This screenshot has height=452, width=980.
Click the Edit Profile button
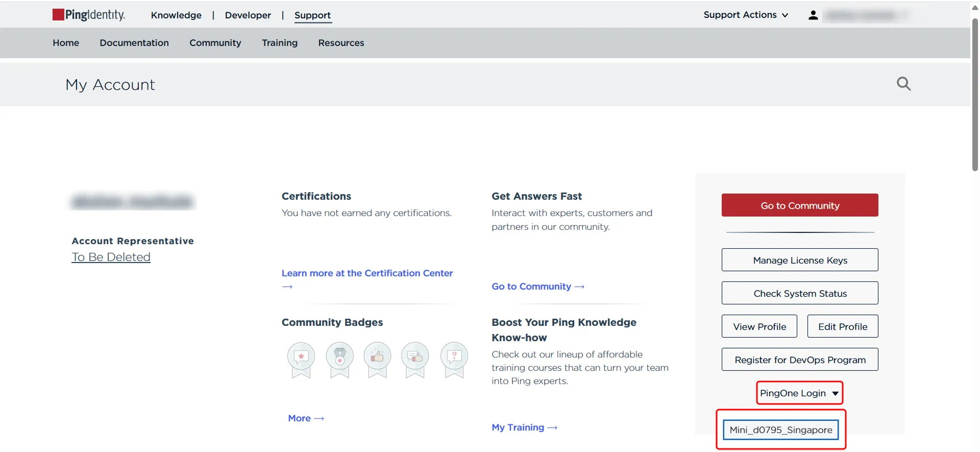[x=843, y=326]
